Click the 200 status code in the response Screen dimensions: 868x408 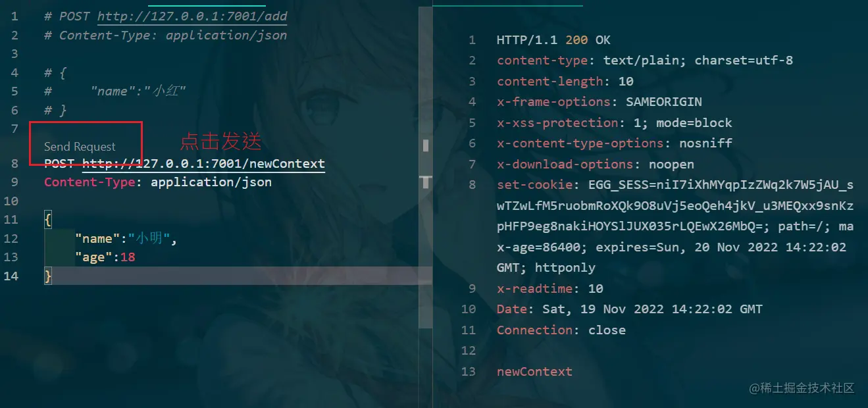(x=576, y=40)
